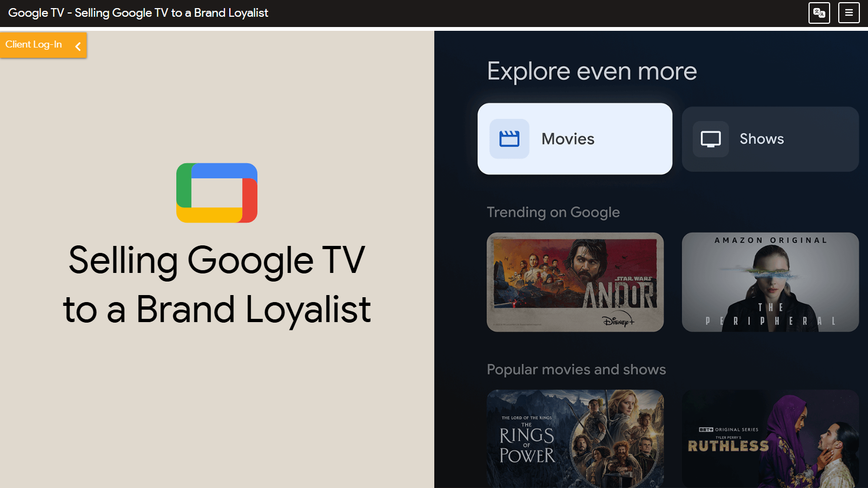Collapse the Client Log-In chevron arrow
This screenshot has width=868, height=488.
click(x=78, y=46)
